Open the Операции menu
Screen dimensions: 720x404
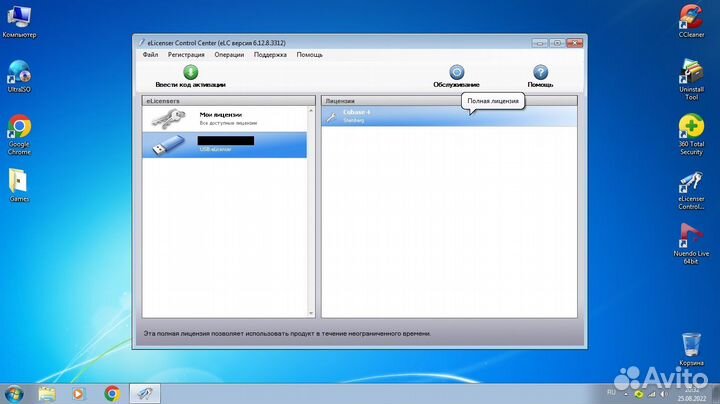coord(229,55)
